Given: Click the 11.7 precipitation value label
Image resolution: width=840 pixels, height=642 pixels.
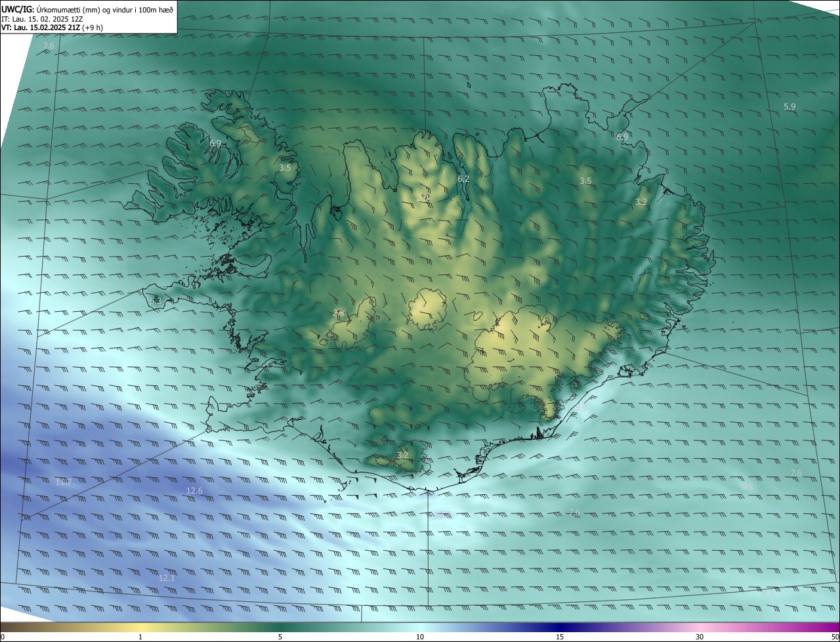Looking at the screenshot, I should tap(63, 482).
